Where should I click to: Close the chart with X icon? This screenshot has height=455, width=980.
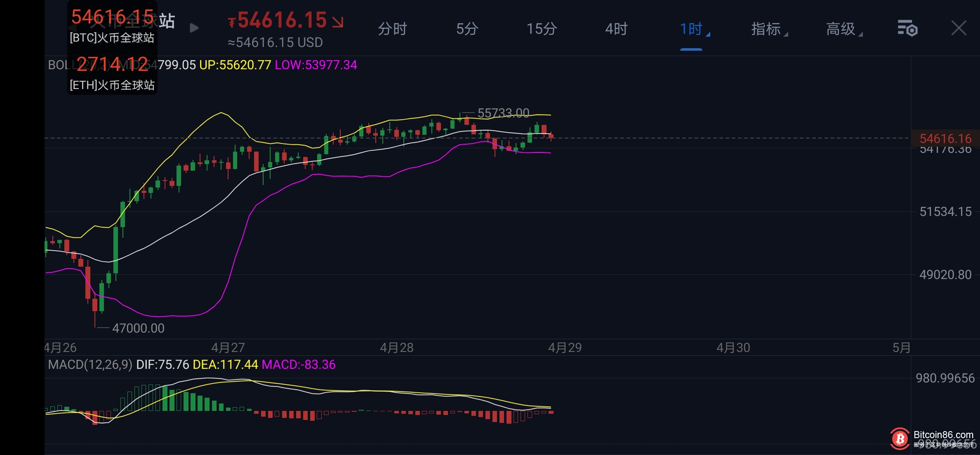coord(959,28)
